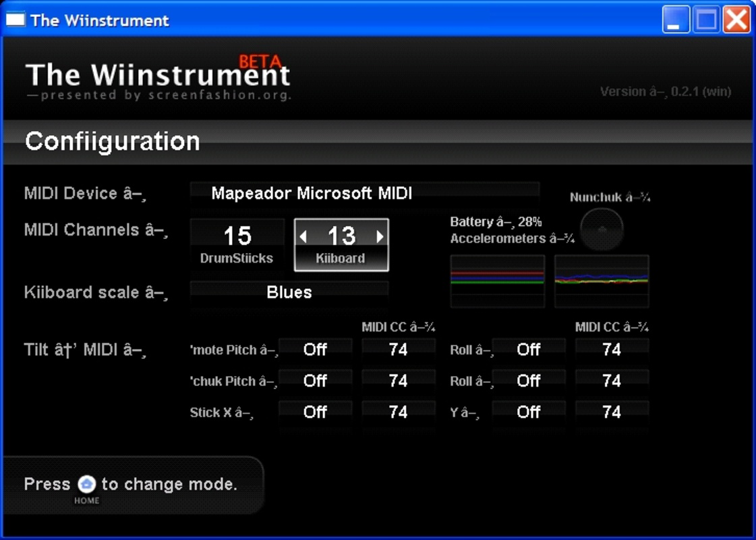Select MIDI CC 74 for the first Roll

click(612, 350)
